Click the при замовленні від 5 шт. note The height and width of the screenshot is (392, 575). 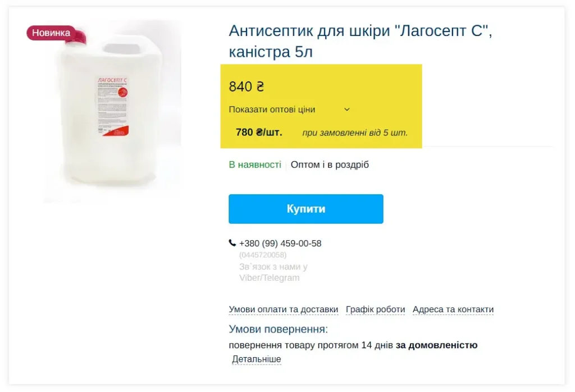[355, 133]
